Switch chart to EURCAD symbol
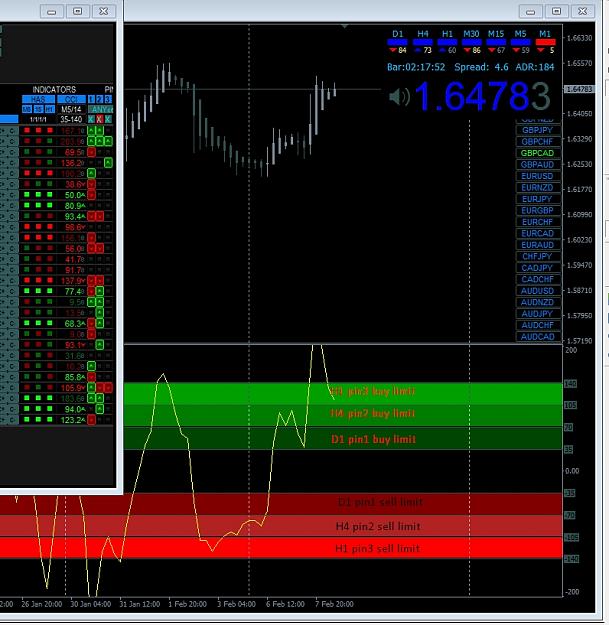The height and width of the screenshot is (625, 609). tap(537, 234)
